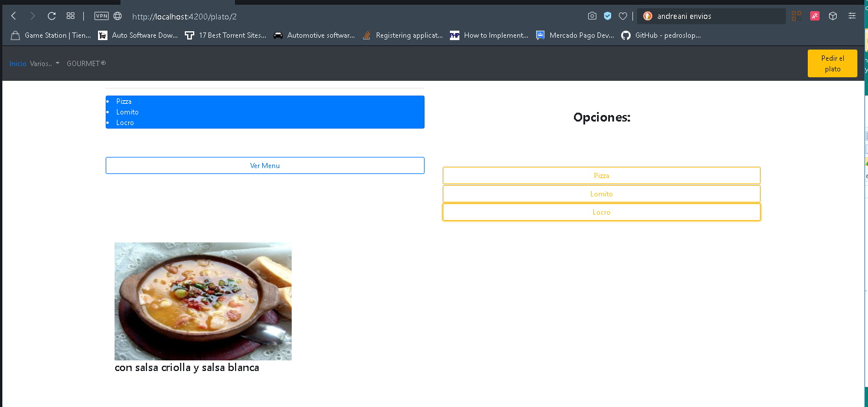Open the Speed Dial grid icon
Image resolution: width=868 pixels, height=407 pixels.
(70, 16)
